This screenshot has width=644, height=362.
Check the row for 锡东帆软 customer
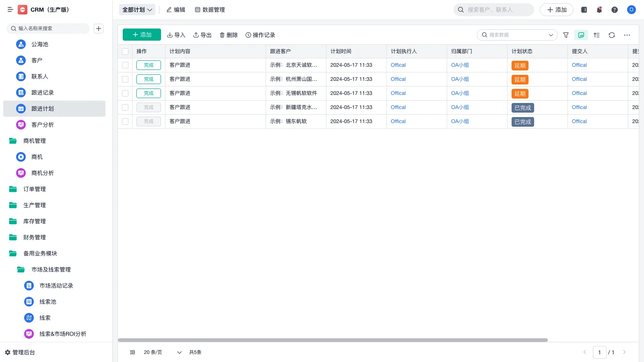coord(125,121)
